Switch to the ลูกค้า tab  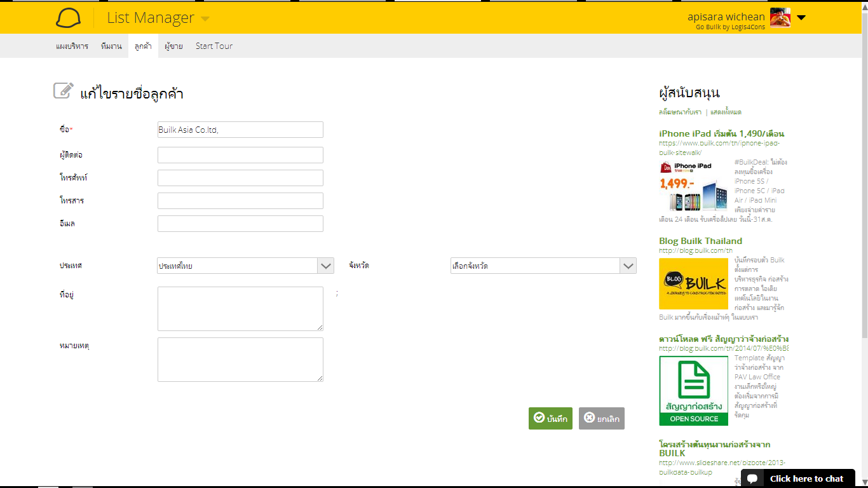(x=143, y=46)
